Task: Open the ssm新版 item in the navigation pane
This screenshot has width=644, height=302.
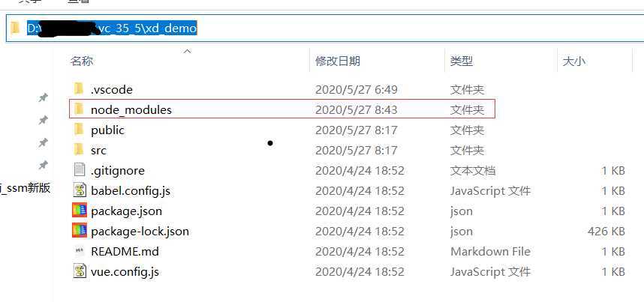Action: [26, 188]
